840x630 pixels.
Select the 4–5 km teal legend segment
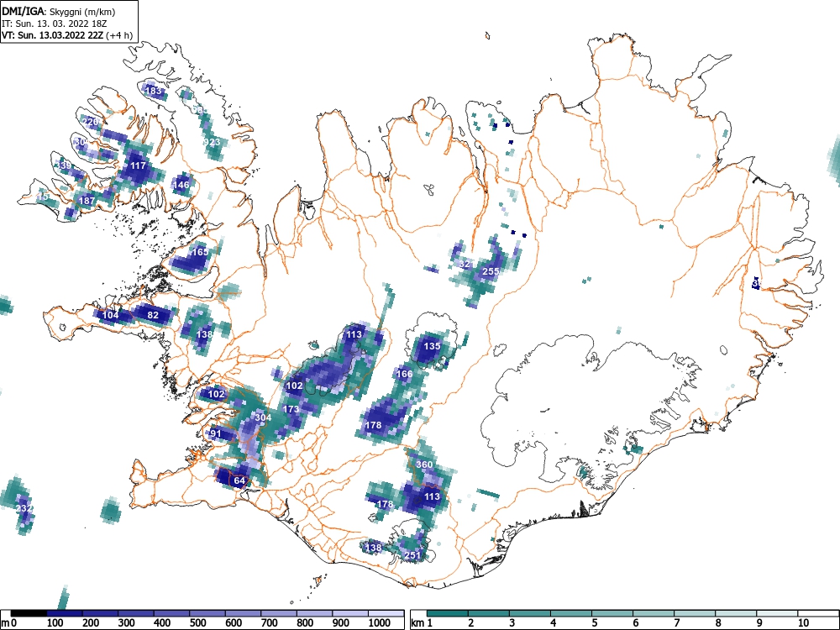pyautogui.click(x=571, y=613)
